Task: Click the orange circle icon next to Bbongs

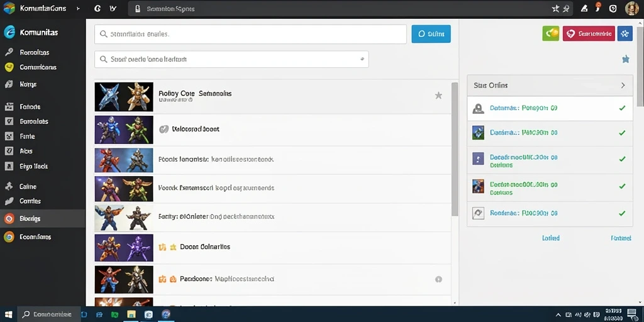Action: point(9,218)
